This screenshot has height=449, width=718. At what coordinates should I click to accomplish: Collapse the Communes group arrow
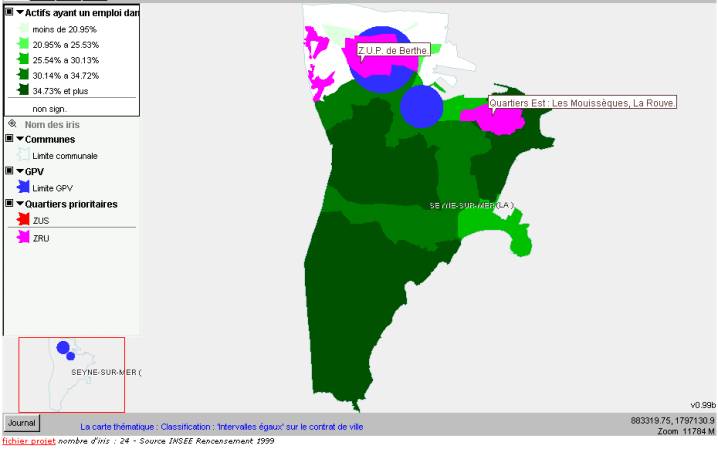click(x=20, y=138)
